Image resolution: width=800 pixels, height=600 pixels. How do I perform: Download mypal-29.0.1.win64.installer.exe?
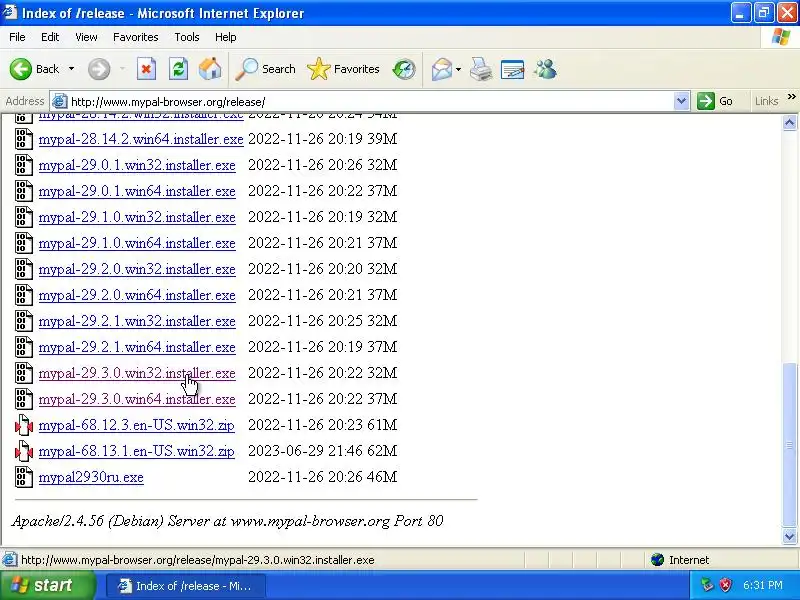tap(137, 191)
